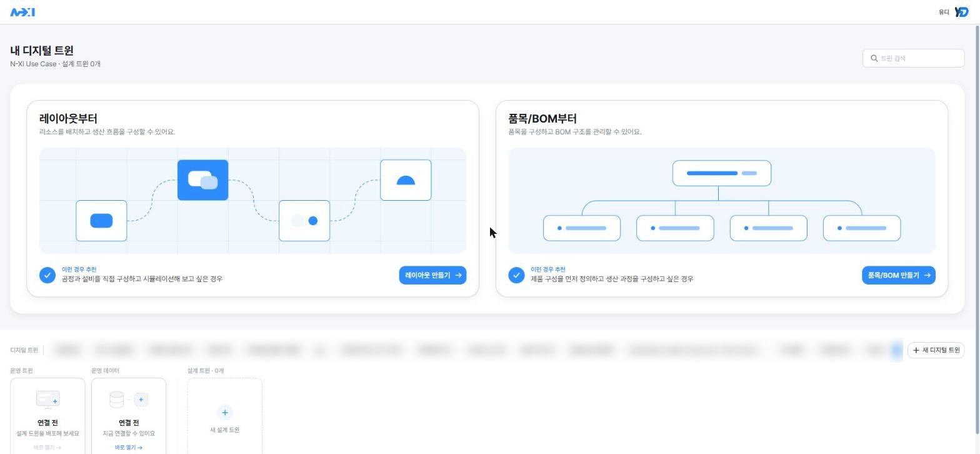Viewport: 980px width, 454px height.
Task: Click the 새 설계 트윈 label
Action: 225,430
